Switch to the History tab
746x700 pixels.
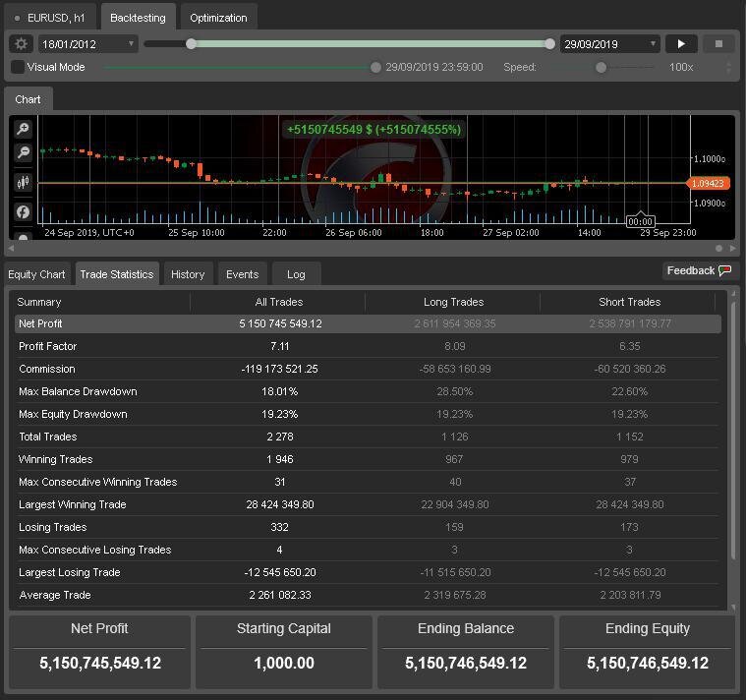click(188, 274)
